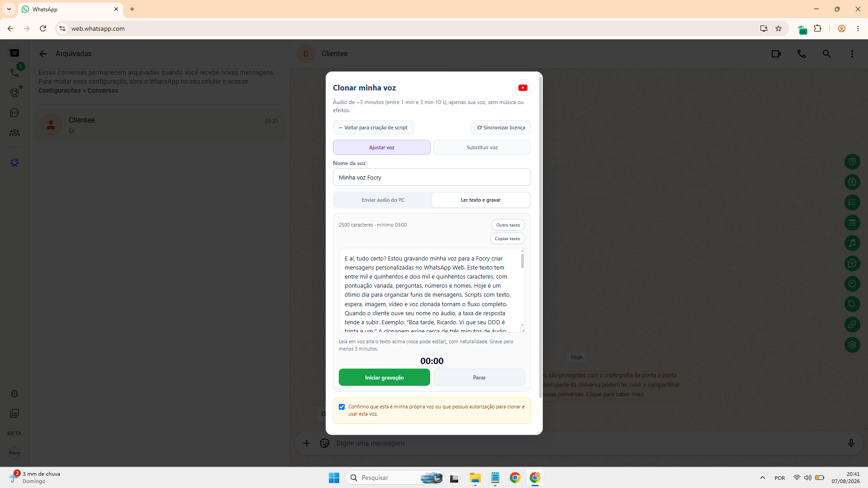Viewport: 868px width, 488px height.
Task: Click the browser address bar
Action: point(407,28)
